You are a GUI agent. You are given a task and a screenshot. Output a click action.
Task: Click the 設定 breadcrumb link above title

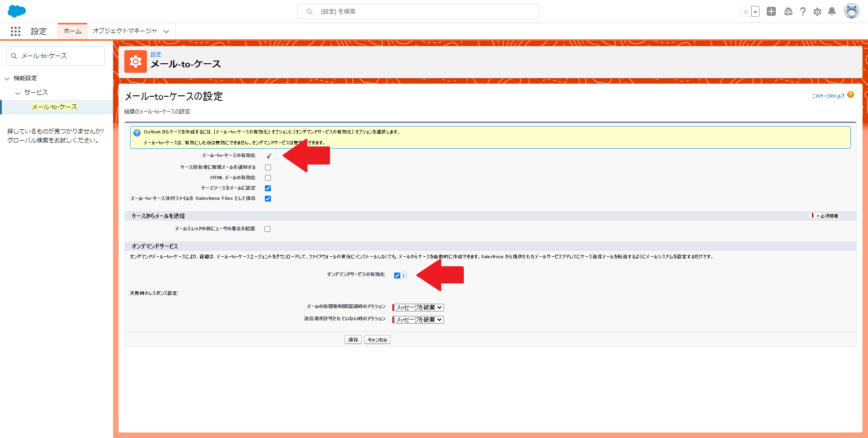pyautogui.click(x=156, y=54)
